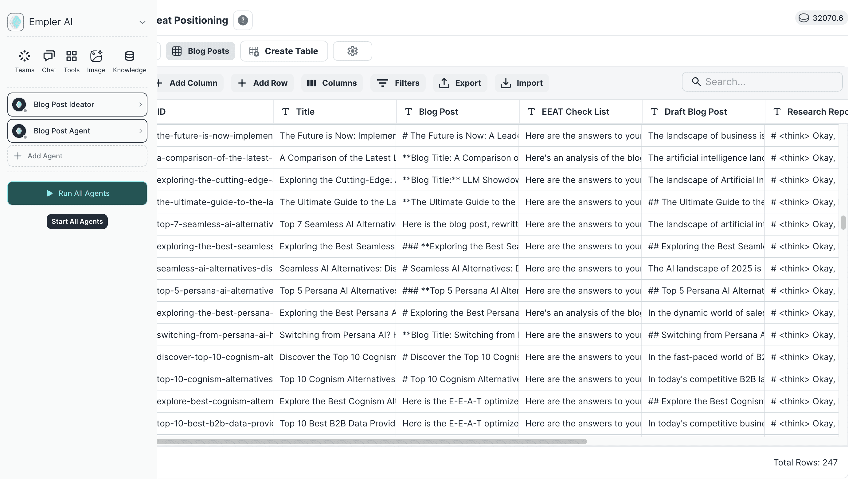Click the Title column header
Screen dimensions: 868x479
tap(335, 112)
